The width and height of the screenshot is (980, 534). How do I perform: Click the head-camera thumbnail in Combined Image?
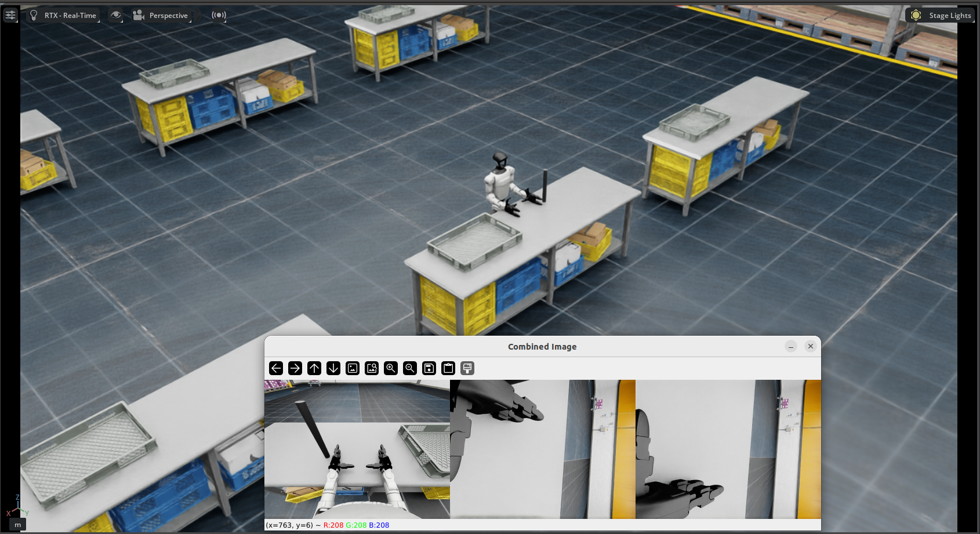357,449
